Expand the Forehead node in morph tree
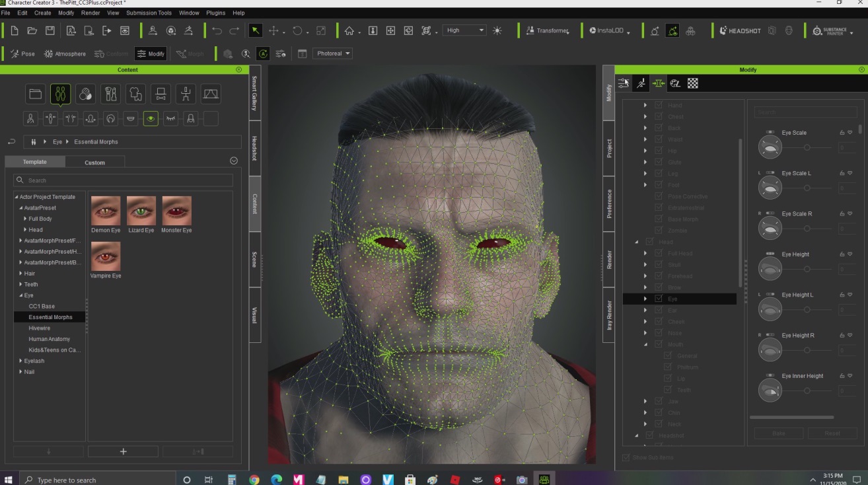This screenshot has width=868, height=485. (x=645, y=276)
